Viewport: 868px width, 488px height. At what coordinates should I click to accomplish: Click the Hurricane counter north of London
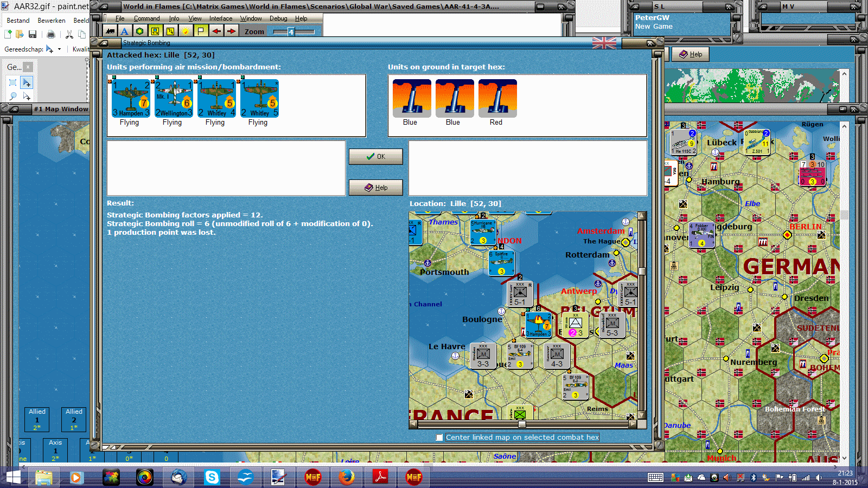tap(483, 233)
